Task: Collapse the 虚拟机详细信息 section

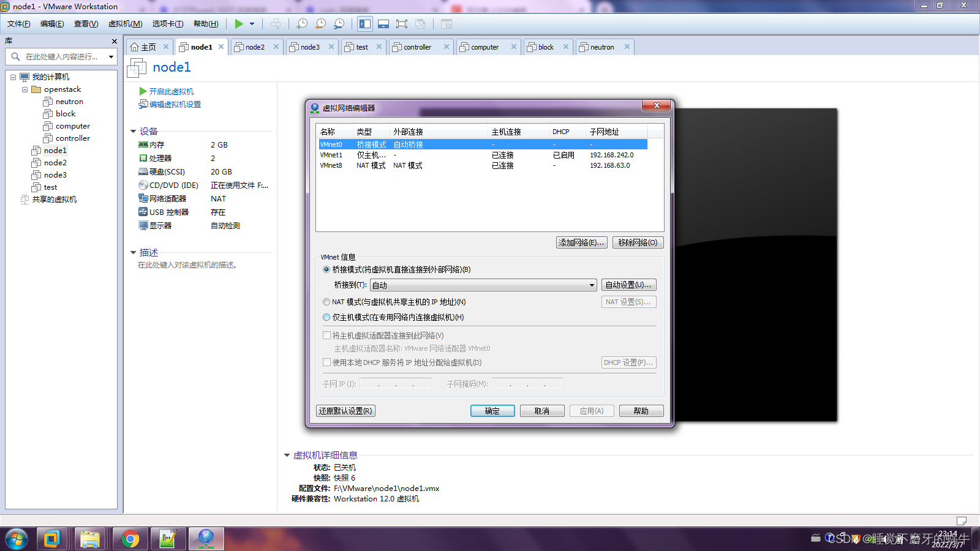Action: point(287,455)
